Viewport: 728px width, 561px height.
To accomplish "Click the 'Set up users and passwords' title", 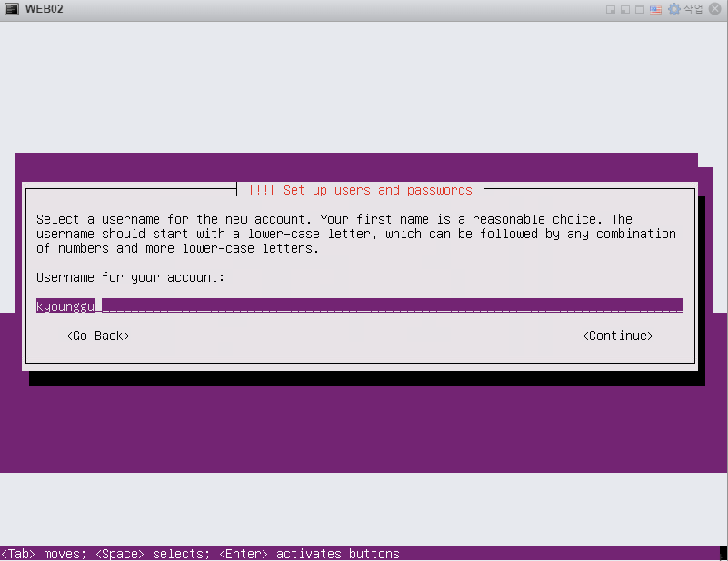I will click(378, 190).
